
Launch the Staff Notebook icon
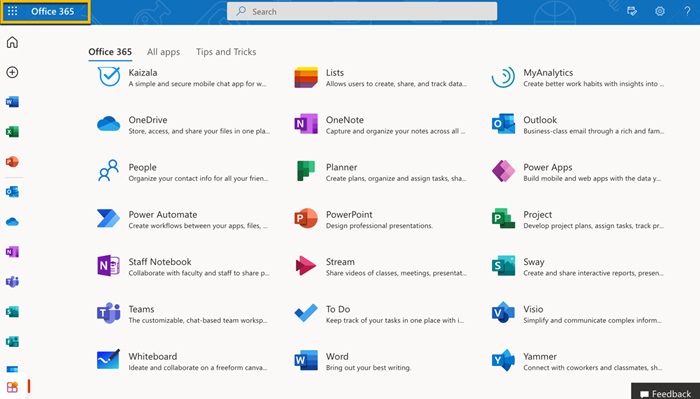(x=108, y=266)
